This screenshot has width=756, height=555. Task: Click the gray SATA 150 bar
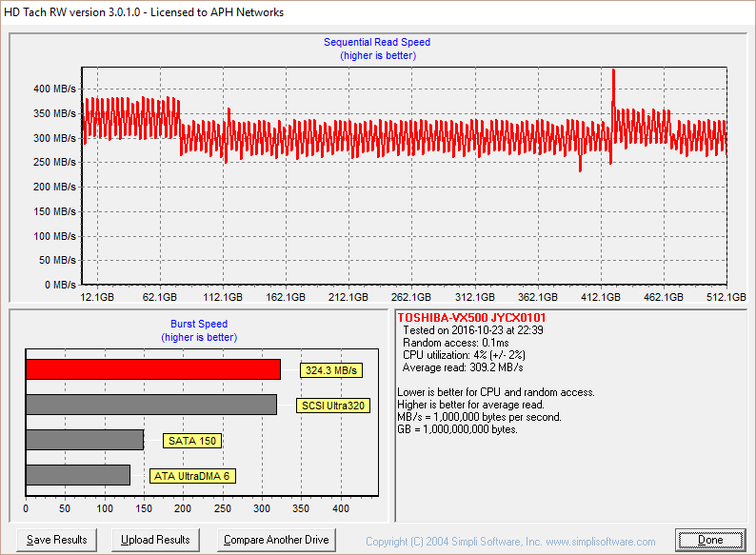84,440
